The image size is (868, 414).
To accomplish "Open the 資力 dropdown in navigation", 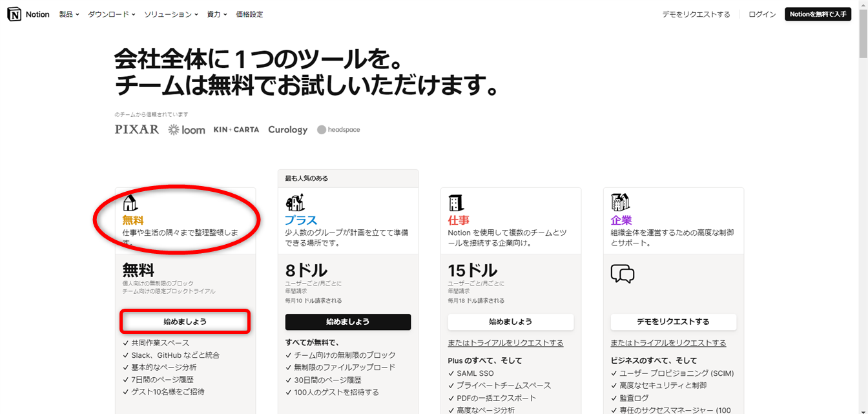I will (x=217, y=14).
